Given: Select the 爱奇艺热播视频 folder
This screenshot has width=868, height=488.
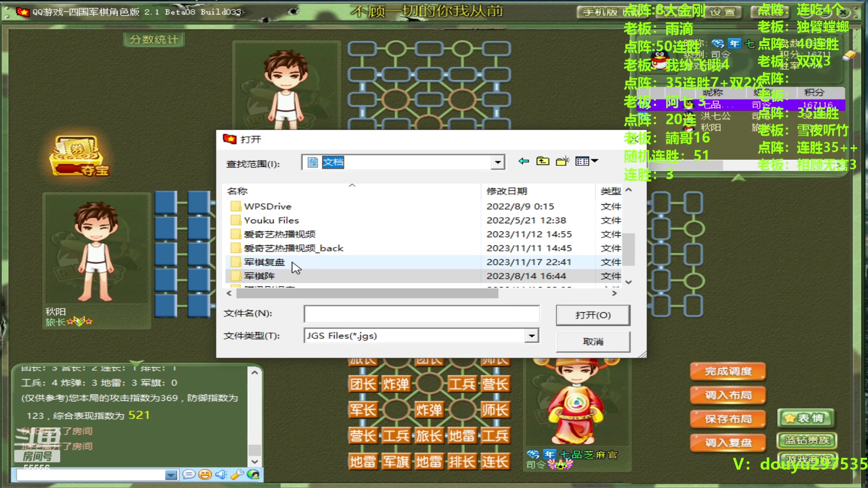Looking at the screenshot, I should tap(279, 235).
